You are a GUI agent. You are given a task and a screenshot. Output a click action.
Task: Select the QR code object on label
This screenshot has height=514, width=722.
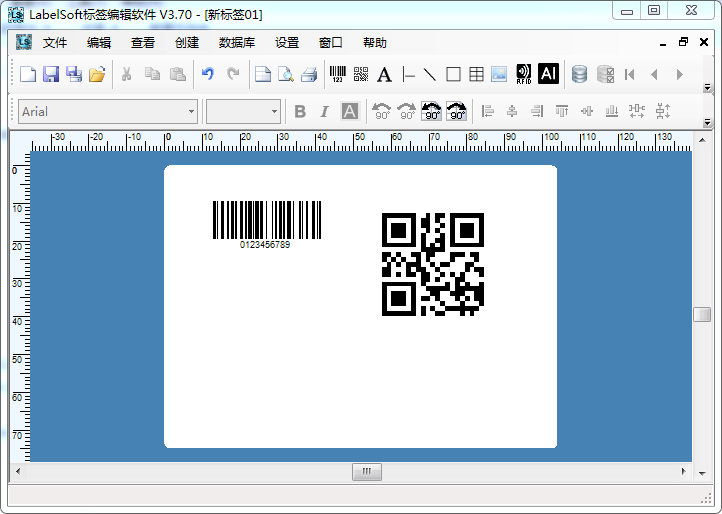(433, 264)
